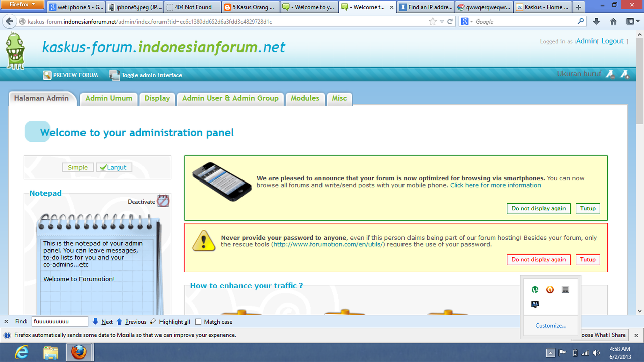The height and width of the screenshot is (362, 644).
Task: Click the Preview Forum magnifier icon
Action: coord(47,75)
